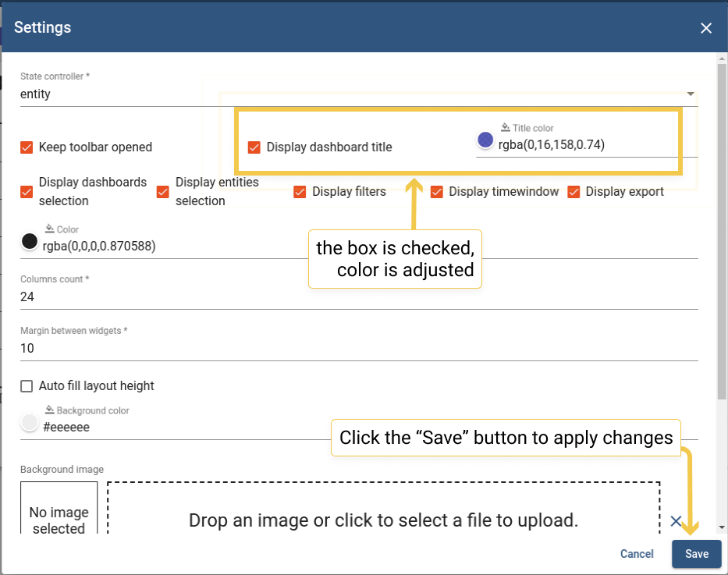Image resolution: width=728 pixels, height=575 pixels.
Task: Open the blue Title color swatch
Action: (x=485, y=140)
